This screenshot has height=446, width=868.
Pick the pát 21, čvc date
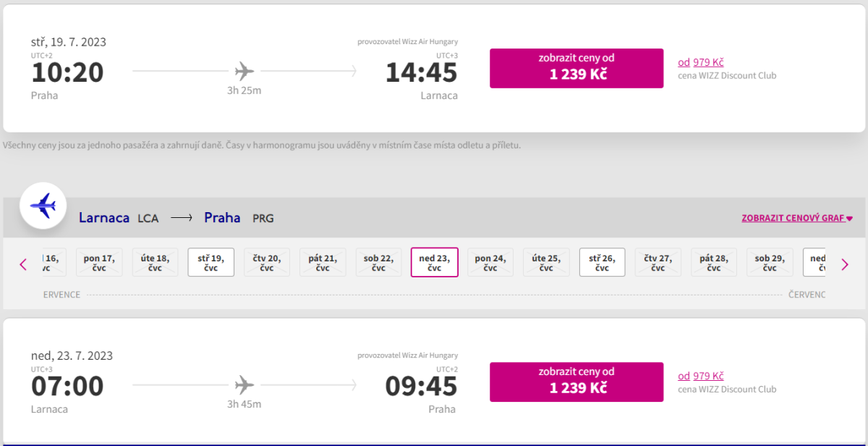(x=323, y=262)
